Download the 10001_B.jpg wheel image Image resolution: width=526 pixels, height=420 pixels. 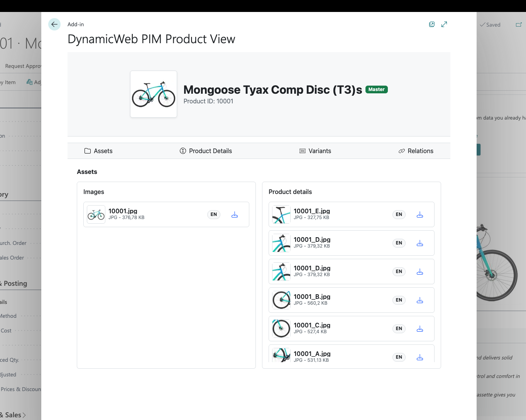click(419, 300)
